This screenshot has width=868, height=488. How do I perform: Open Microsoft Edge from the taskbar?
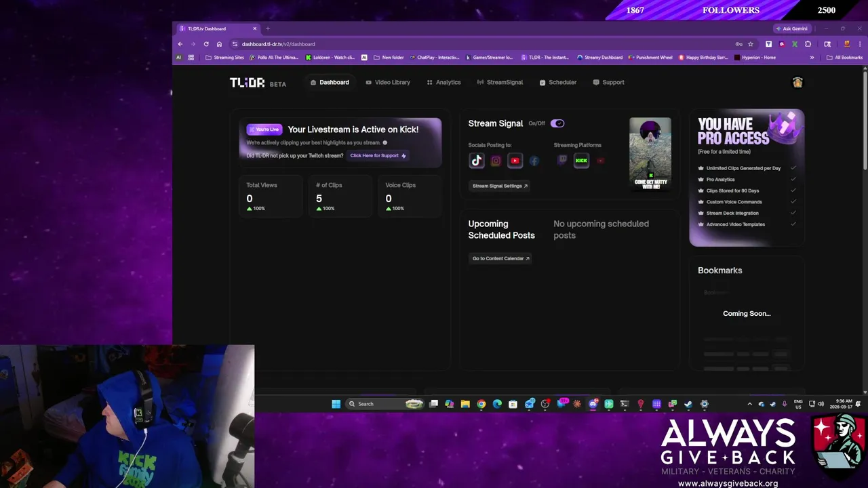497,404
